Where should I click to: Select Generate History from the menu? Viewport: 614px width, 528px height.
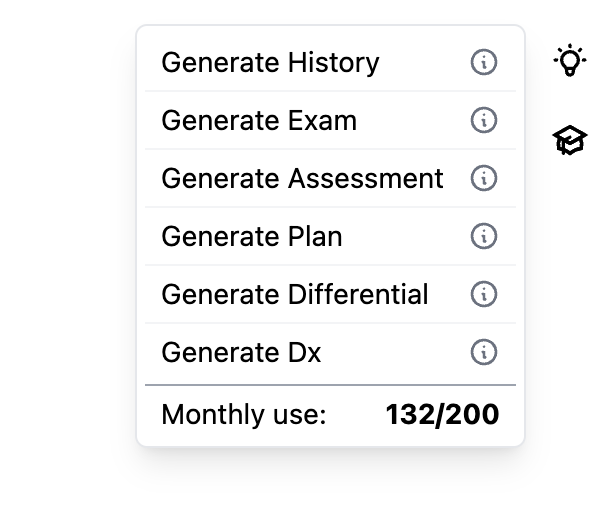coord(270,63)
